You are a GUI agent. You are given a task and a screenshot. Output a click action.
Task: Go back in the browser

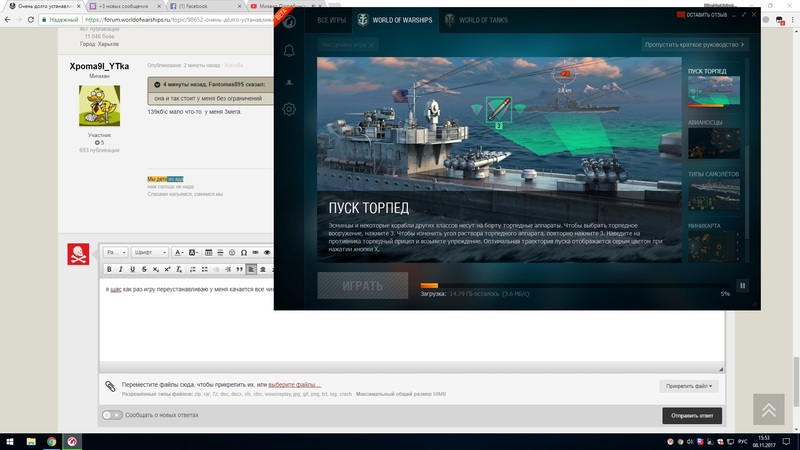tap(7, 19)
